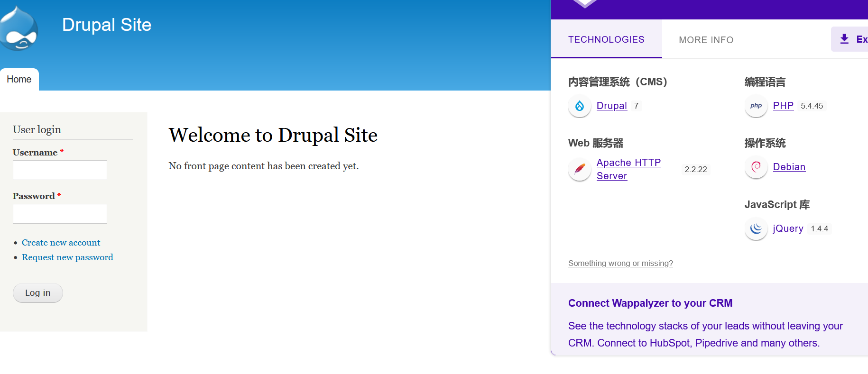Click the No front page content text

pyautogui.click(x=264, y=166)
